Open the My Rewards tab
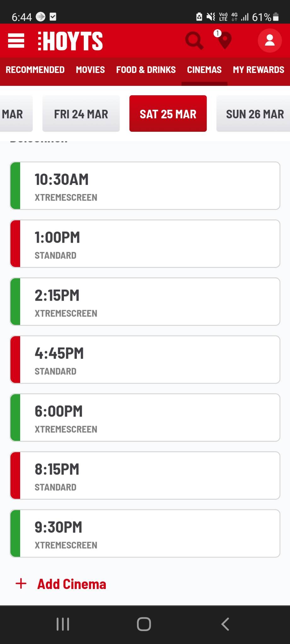The height and width of the screenshot is (644, 290). (259, 70)
